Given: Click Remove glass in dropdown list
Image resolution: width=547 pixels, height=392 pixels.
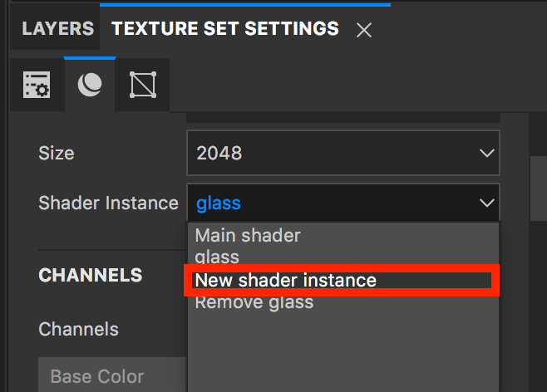Looking at the screenshot, I should 254,302.
